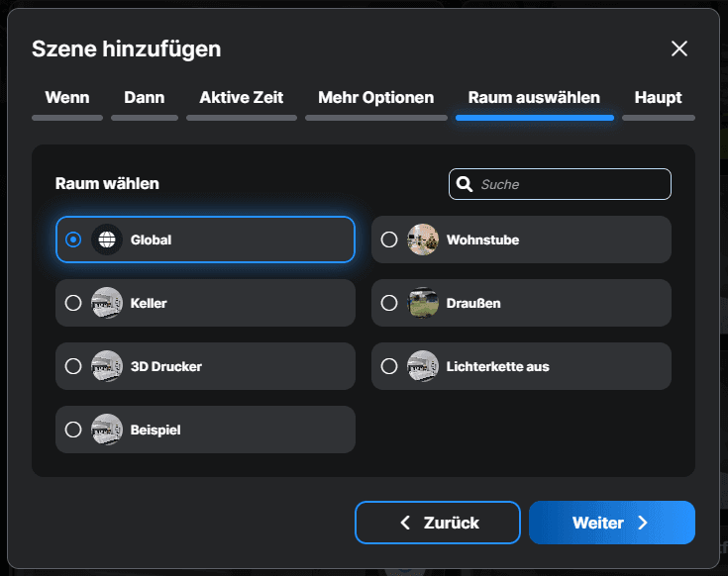728x576 pixels.
Task: Select the Beispiel radio button
Action: (x=73, y=430)
